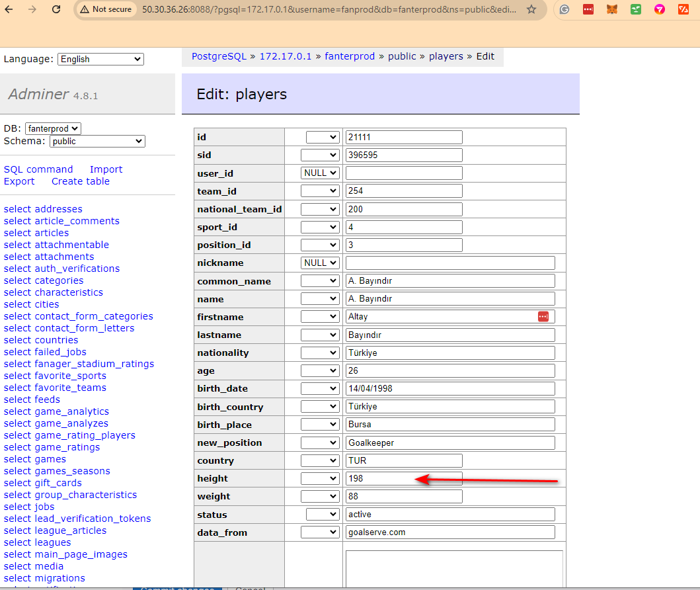Open function dropdown for user_id row

pos(320,173)
